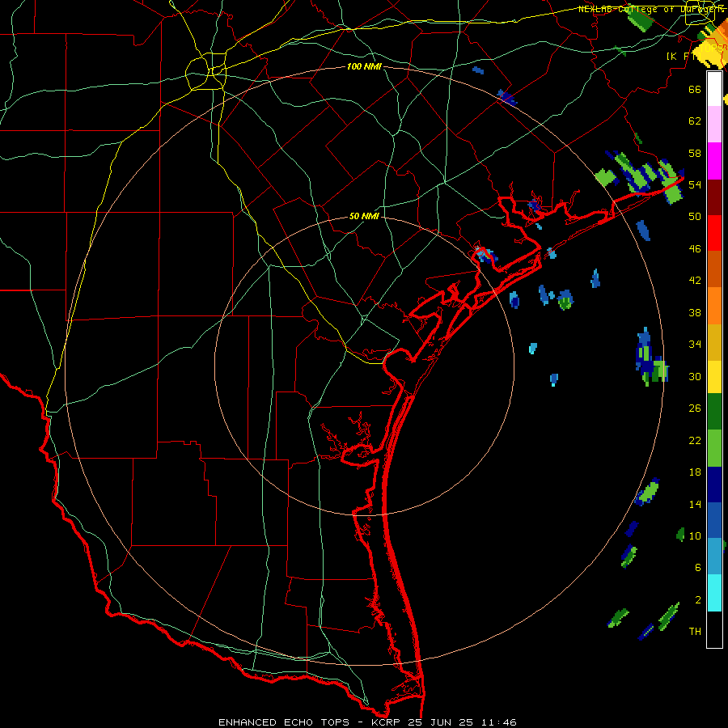Viewport: 728px width, 728px height.
Task: Pick the white swatch in the legend
Action: 714,89
